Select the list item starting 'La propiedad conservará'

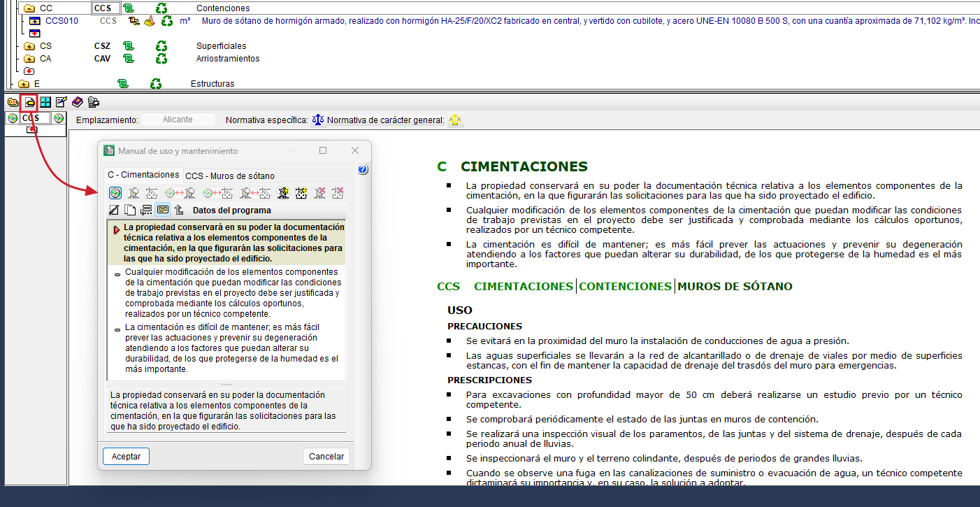click(x=226, y=243)
